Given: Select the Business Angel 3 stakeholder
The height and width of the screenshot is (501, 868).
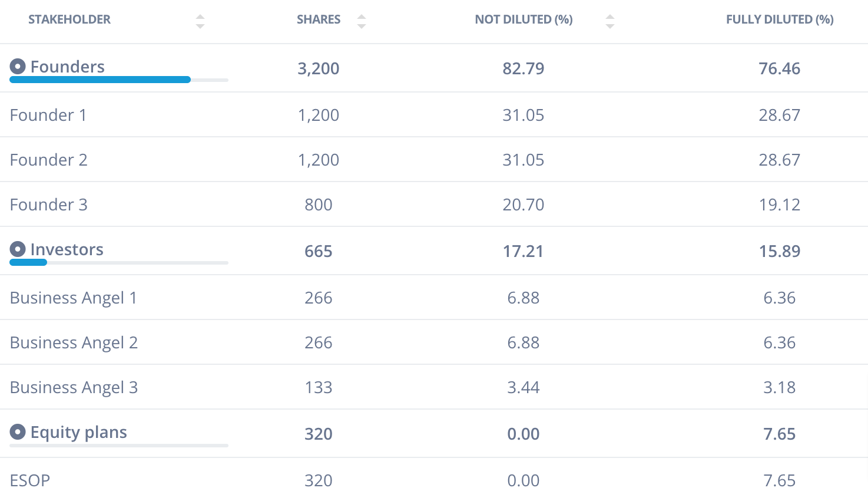Looking at the screenshot, I should [74, 387].
